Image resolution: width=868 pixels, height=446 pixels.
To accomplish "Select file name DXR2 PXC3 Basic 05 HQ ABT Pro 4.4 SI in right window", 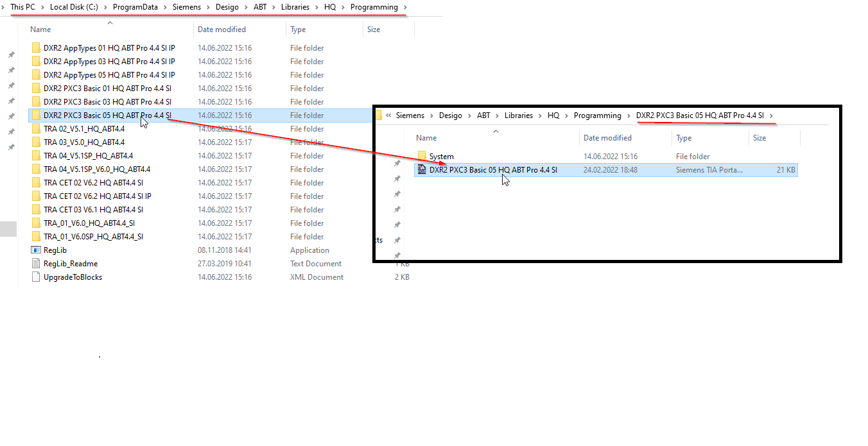I will point(493,169).
